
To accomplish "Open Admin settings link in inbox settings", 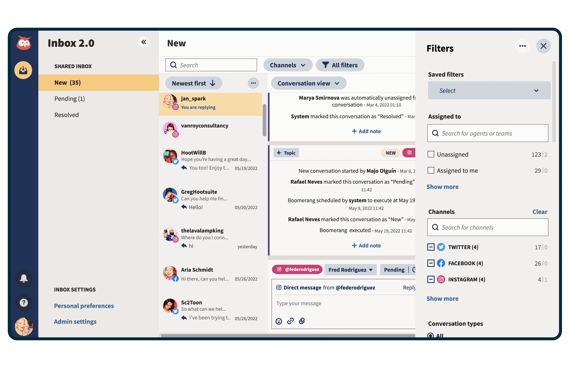I will coord(75,321).
